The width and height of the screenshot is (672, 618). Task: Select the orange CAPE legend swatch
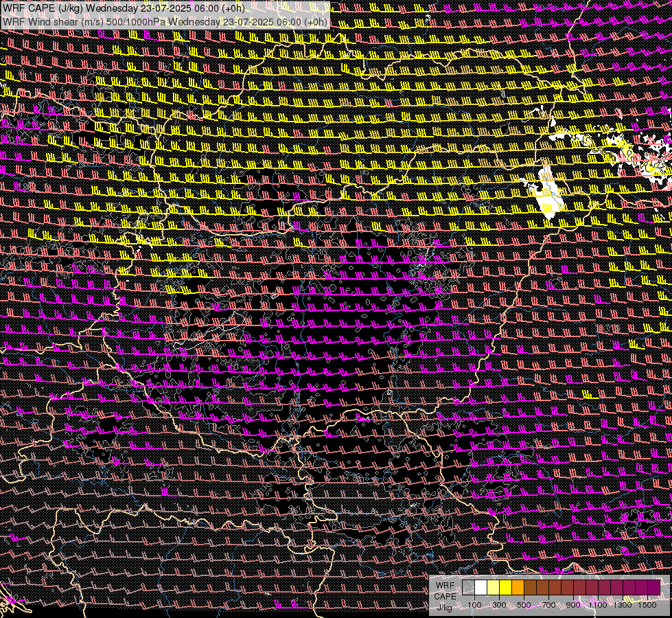tap(518, 587)
